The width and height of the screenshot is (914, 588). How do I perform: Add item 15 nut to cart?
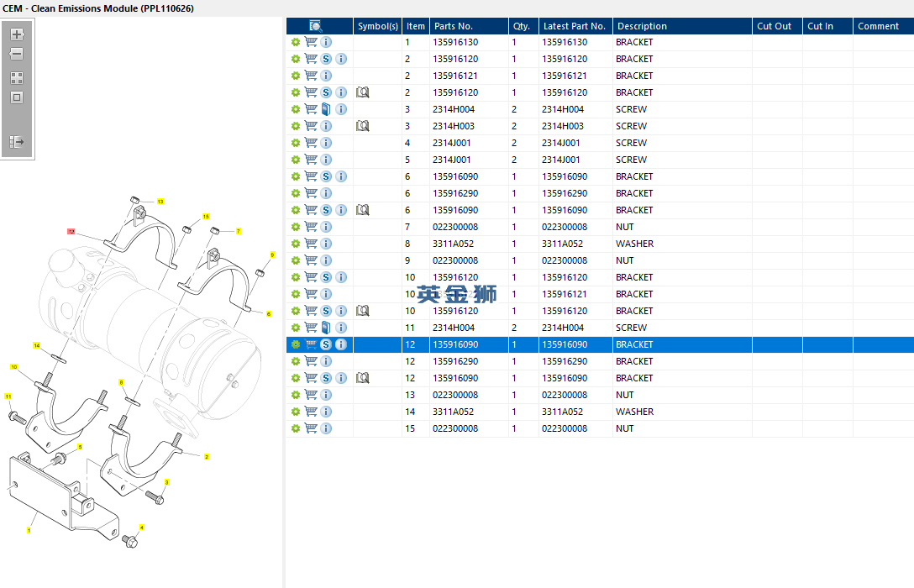(x=311, y=428)
